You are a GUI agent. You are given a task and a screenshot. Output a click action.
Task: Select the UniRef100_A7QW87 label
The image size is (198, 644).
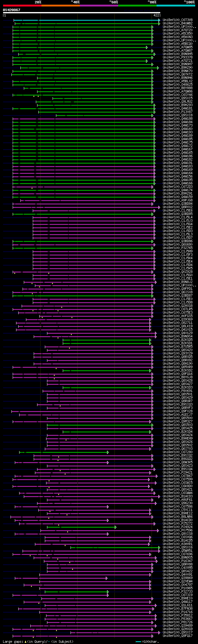[x=178, y=51]
